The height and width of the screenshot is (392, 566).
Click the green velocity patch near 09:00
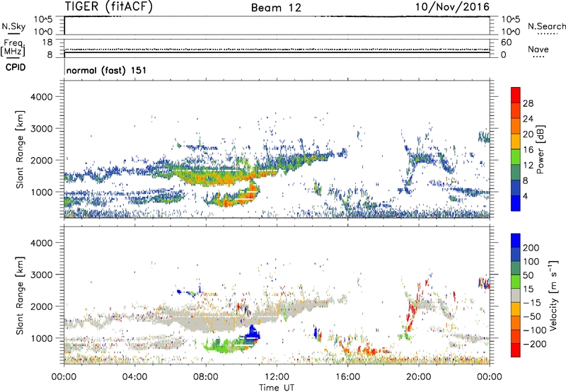click(222, 345)
